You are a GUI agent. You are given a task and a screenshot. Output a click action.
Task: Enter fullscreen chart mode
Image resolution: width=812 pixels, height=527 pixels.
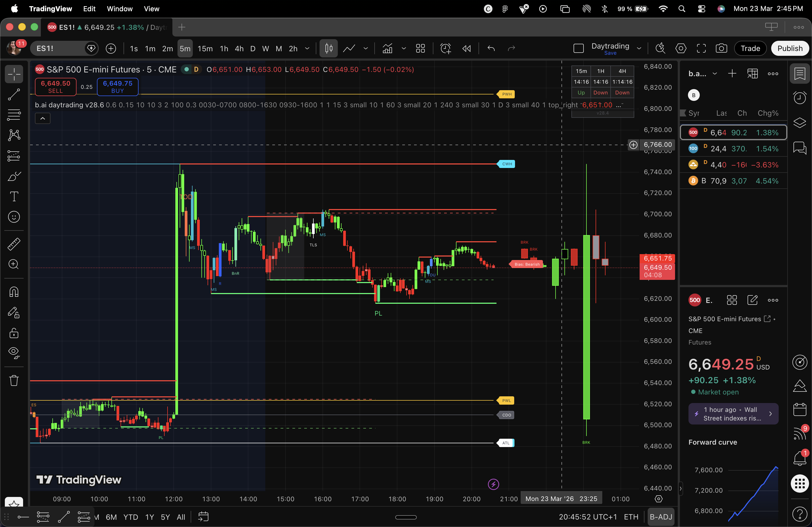[701, 48]
